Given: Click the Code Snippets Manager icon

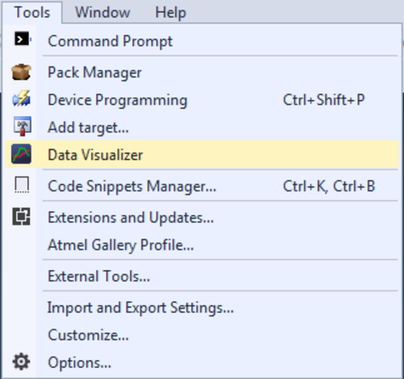Looking at the screenshot, I should tap(22, 185).
